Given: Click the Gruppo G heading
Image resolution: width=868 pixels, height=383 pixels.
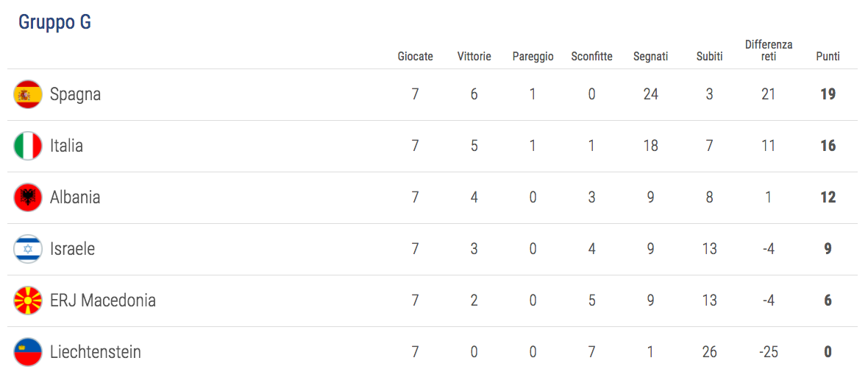Looking at the screenshot, I should point(54,23).
